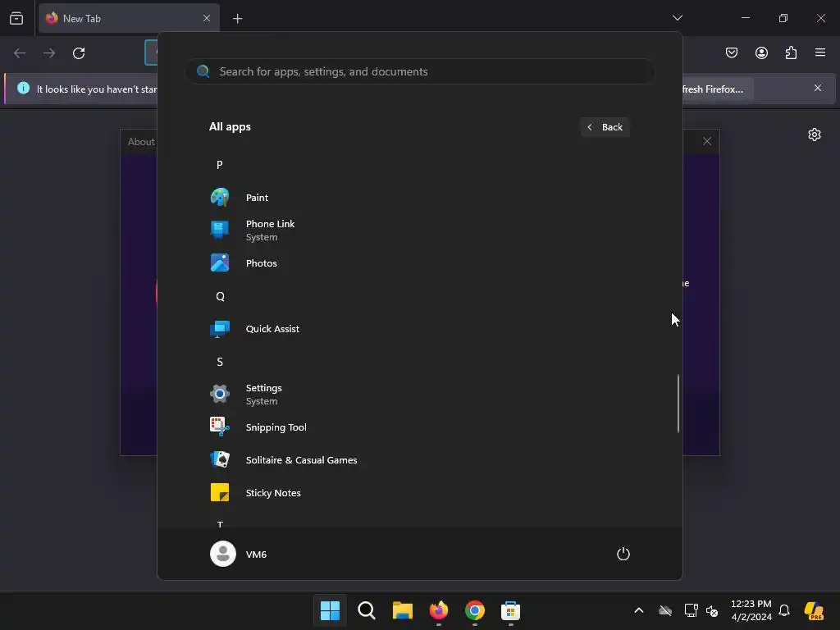
Task: Open File Explorer from the taskbar
Action: pos(402,610)
